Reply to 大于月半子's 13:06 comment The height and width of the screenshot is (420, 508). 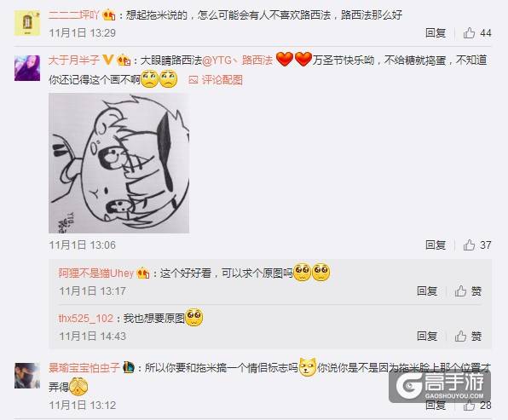[x=436, y=245]
